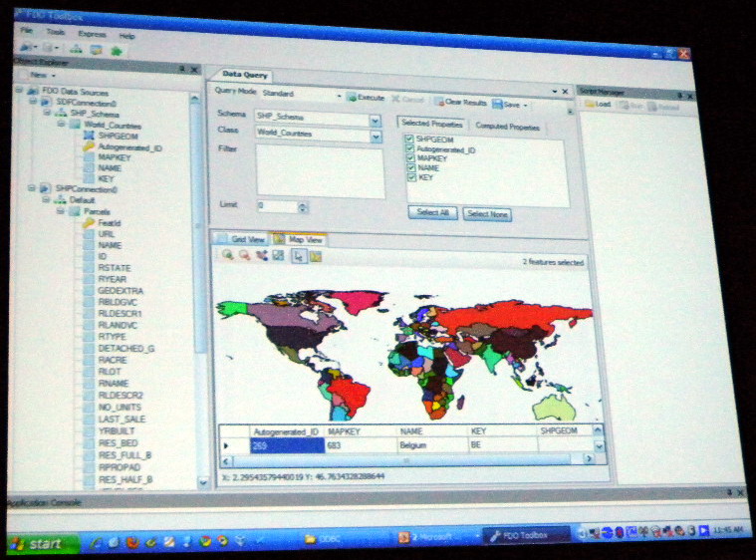Select the pointer select tool in map toolbar
The image size is (756, 560).
pyautogui.click(x=299, y=256)
